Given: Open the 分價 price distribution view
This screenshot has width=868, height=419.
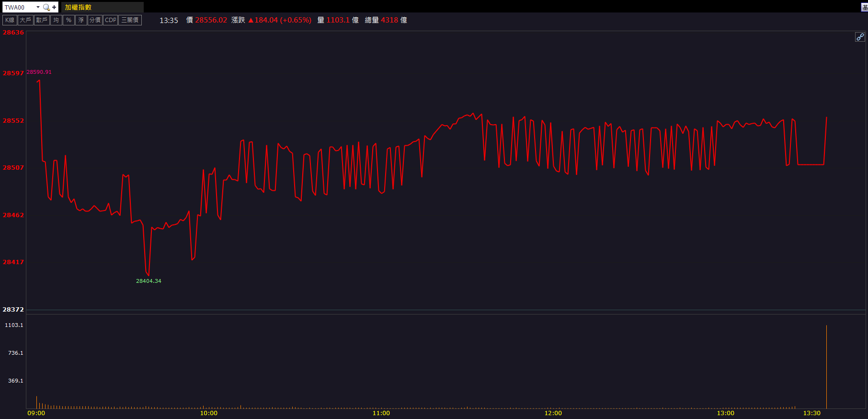Looking at the screenshot, I should tap(95, 20).
